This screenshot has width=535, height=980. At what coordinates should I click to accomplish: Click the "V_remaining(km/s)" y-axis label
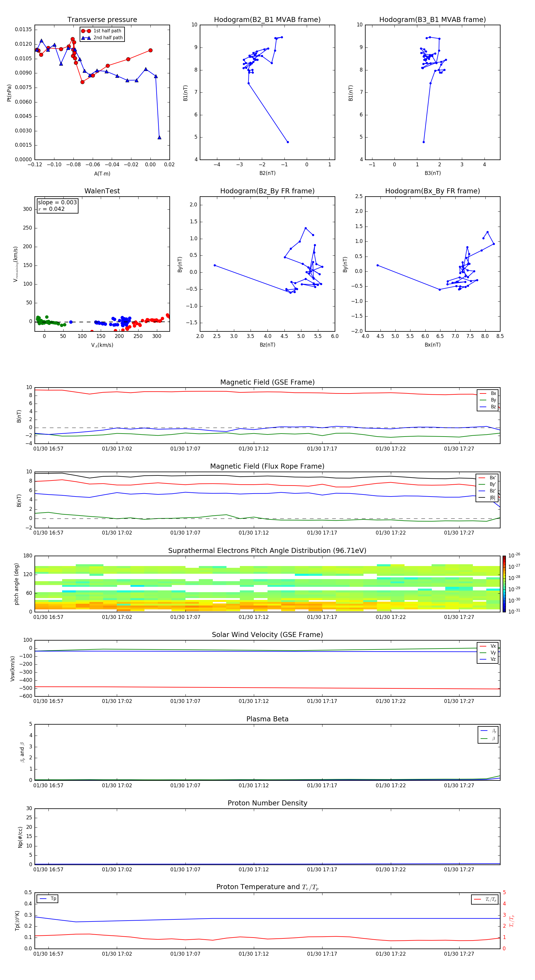16,264
